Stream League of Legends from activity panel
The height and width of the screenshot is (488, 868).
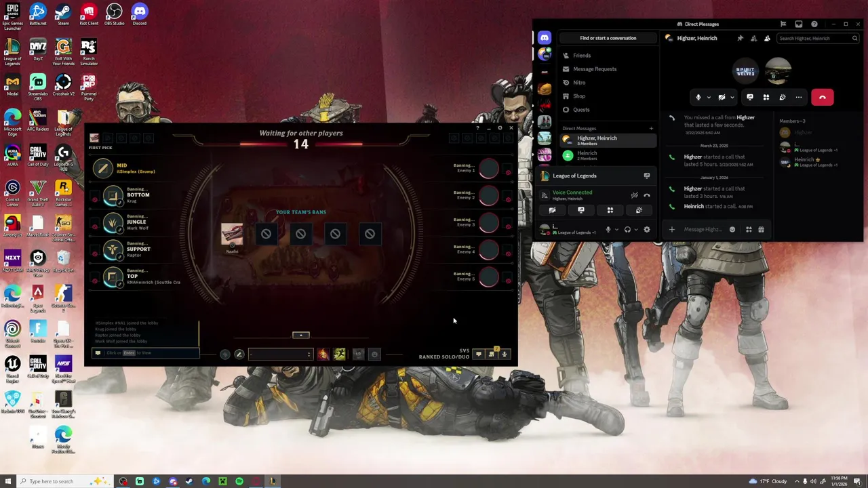pos(646,176)
